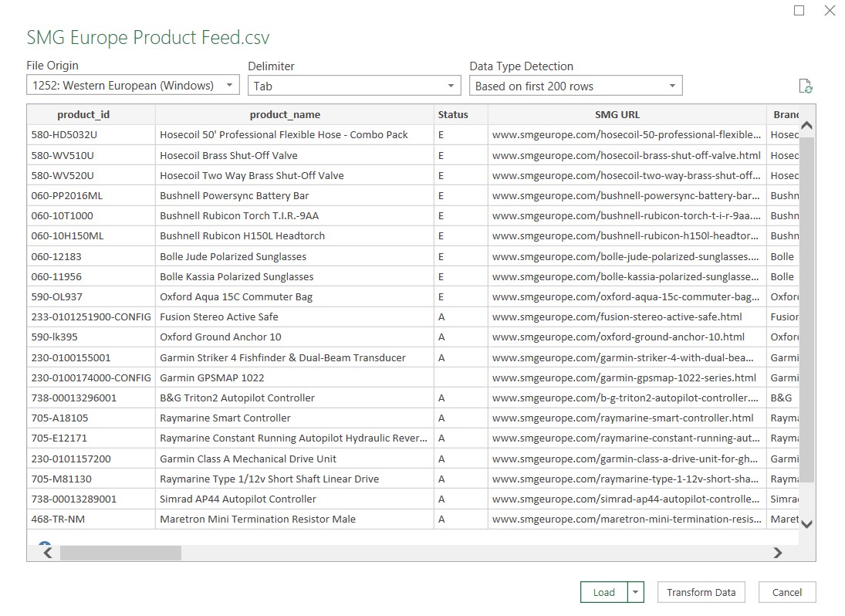This screenshot has height=616, width=845.
Task: Click Garmin GPSMAP 1022 product name
Action: click(x=294, y=377)
